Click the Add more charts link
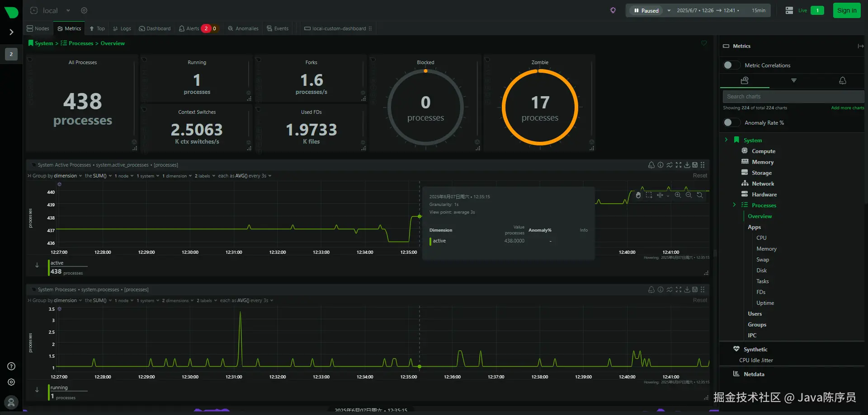The image size is (868, 415). click(848, 108)
